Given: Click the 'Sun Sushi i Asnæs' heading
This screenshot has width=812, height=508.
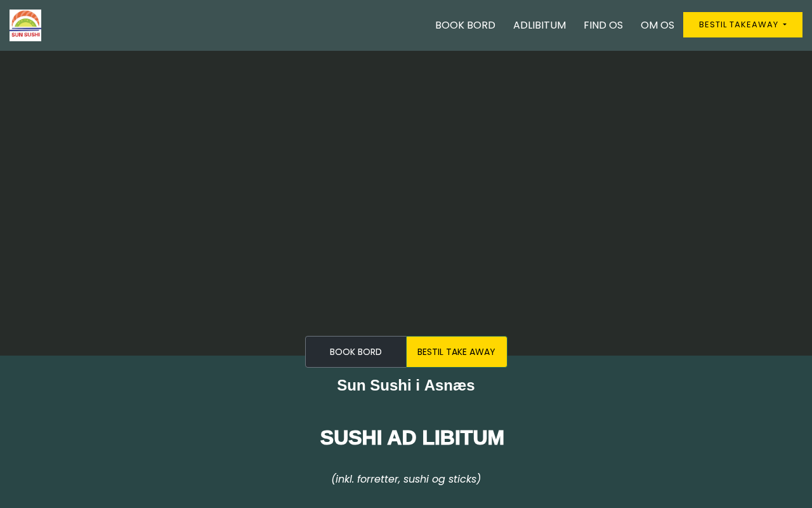Looking at the screenshot, I should click(x=406, y=385).
